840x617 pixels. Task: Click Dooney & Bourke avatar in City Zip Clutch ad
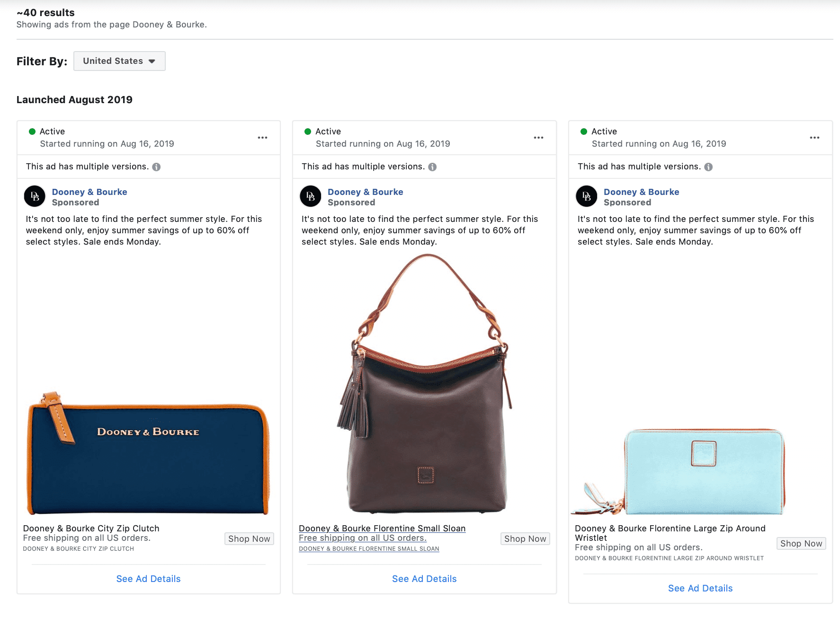[x=35, y=196]
